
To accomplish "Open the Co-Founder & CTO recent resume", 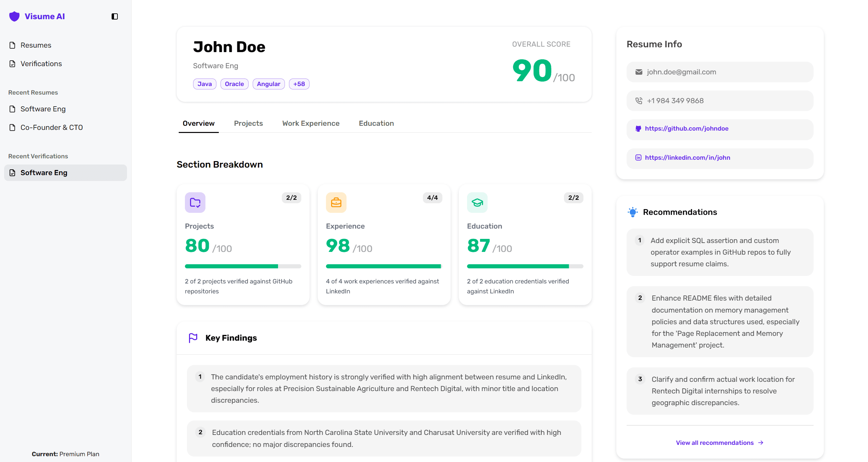I will point(51,127).
